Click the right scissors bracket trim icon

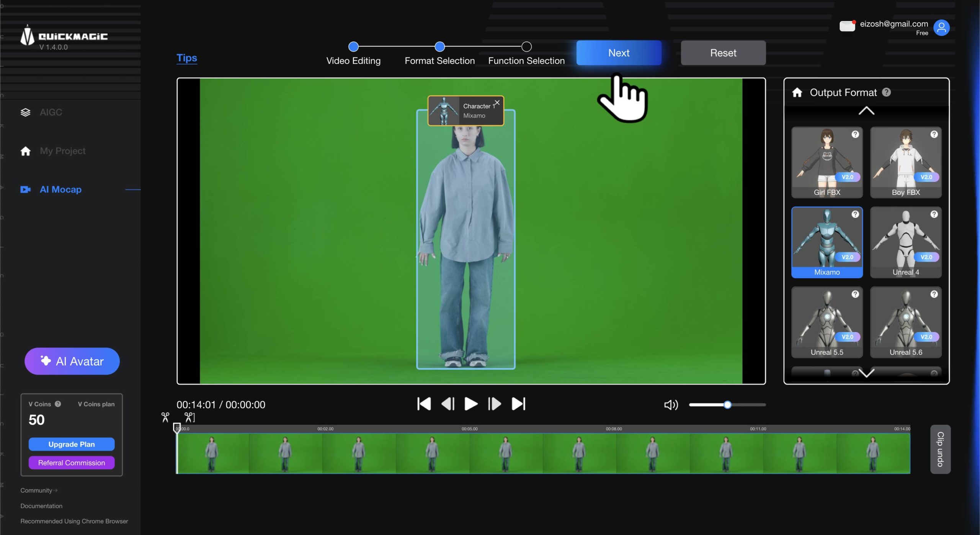189,417
